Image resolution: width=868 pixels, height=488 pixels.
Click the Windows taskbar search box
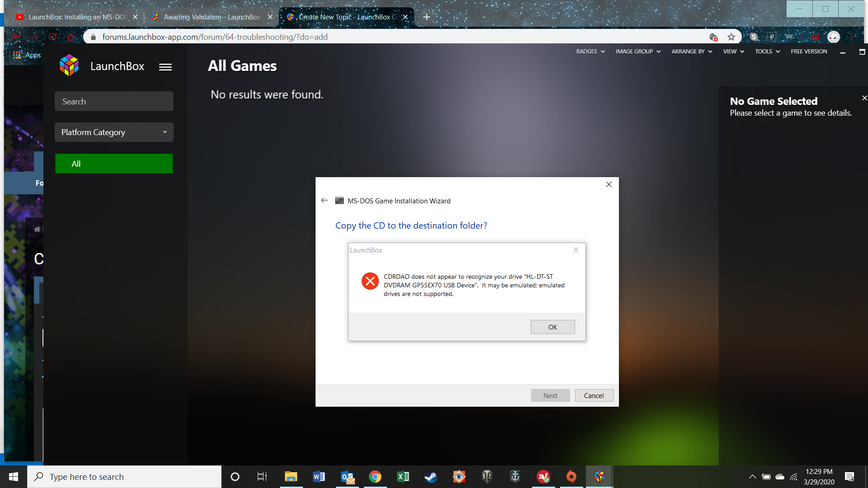(124, 477)
